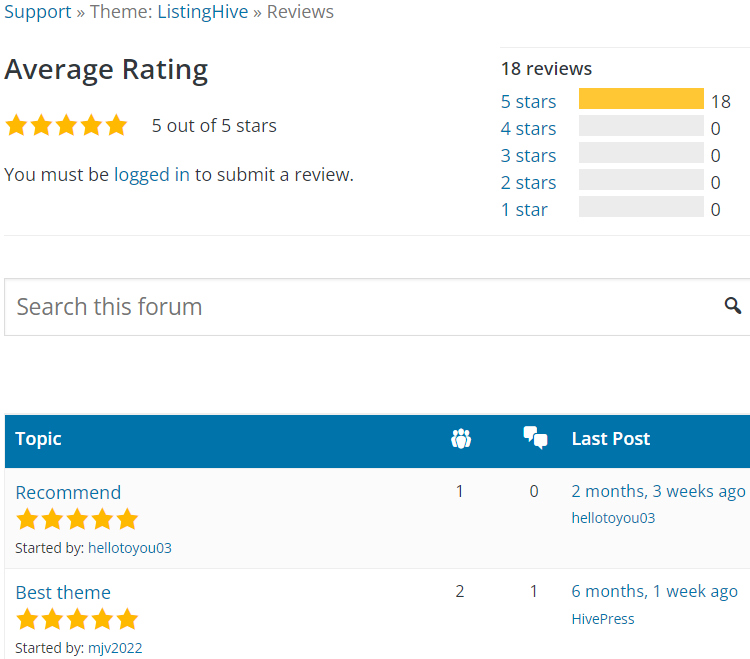Click the 18 reviews heading
750x659 pixels.
(546, 69)
